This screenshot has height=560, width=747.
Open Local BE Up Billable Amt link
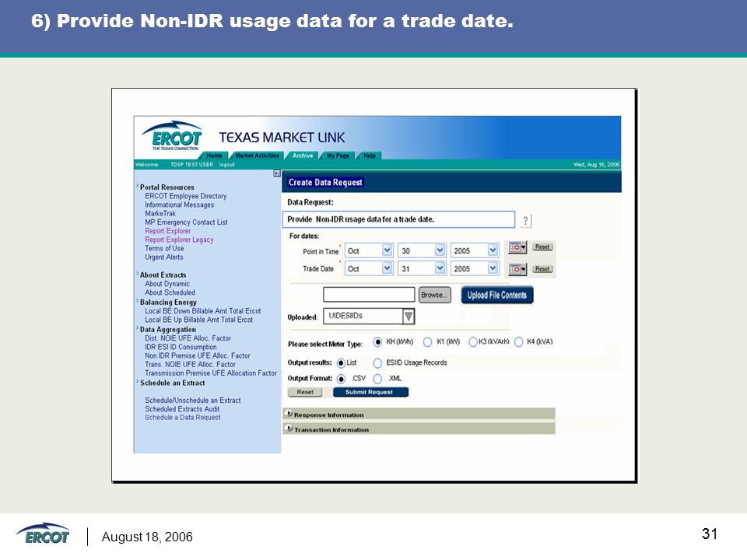point(199,320)
